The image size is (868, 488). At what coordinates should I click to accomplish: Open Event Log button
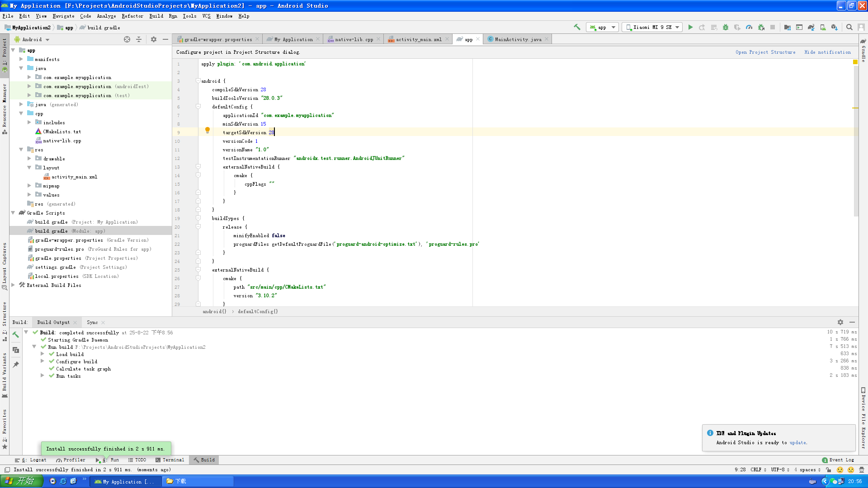tap(838, 460)
